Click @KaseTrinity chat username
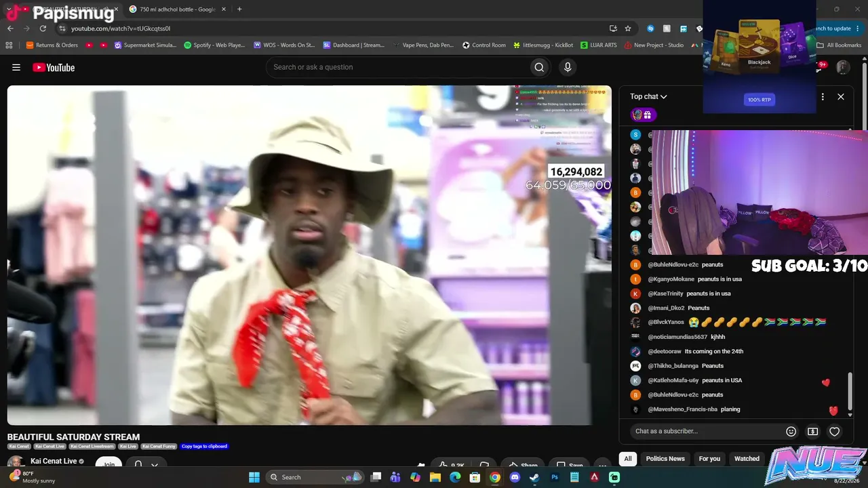 pyautogui.click(x=665, y=293)
